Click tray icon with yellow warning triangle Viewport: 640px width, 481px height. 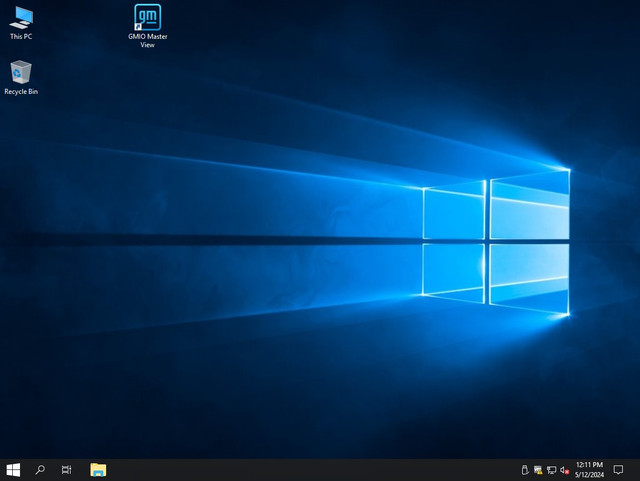click(538, 470)
